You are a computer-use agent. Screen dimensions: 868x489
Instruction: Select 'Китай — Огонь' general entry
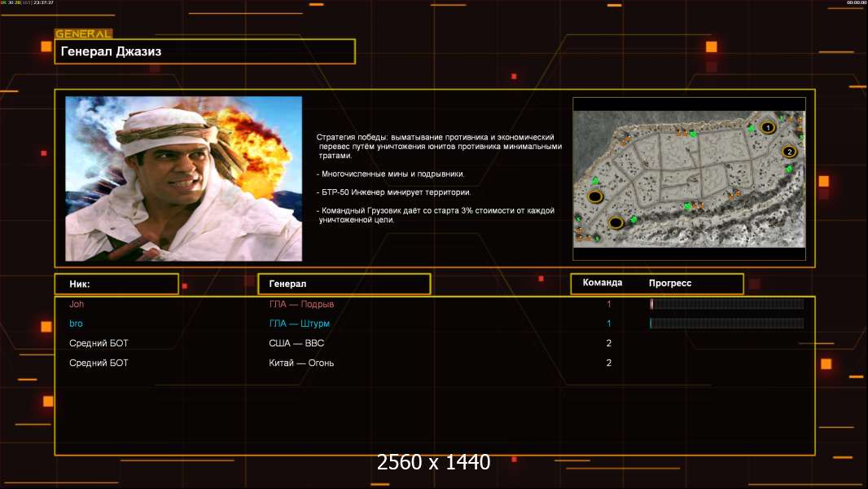coord(301,363)
